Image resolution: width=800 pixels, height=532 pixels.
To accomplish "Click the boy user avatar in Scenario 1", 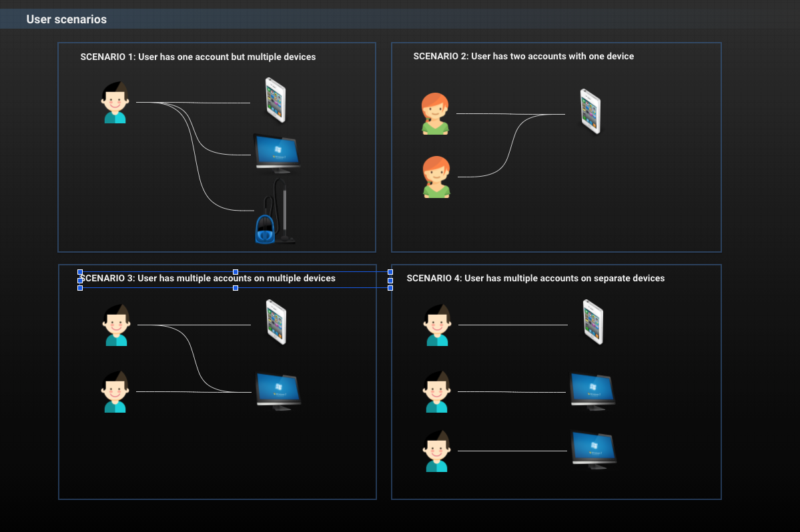I will coord(115,103).
